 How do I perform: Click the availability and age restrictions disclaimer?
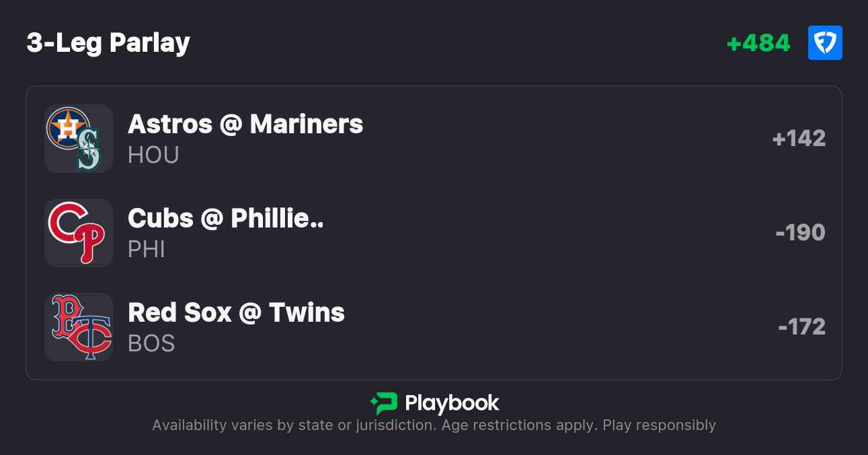pos(434,425)
